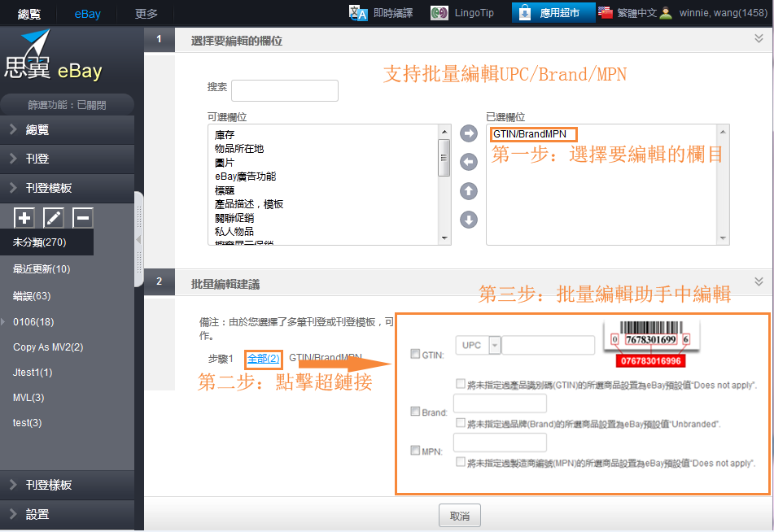This screenshot has width=774, height=532.
Task: Click the GTIN value input field
Action: tap(548, 345)
